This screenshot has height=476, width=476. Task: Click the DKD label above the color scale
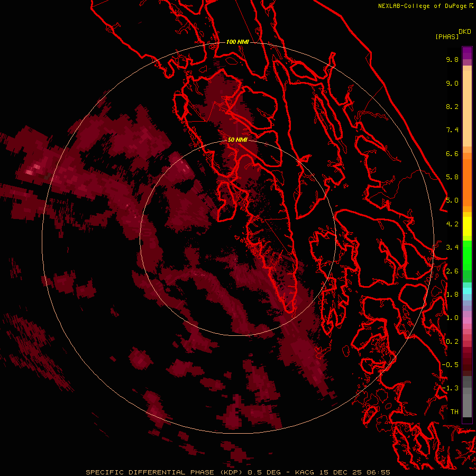[464, 32]
